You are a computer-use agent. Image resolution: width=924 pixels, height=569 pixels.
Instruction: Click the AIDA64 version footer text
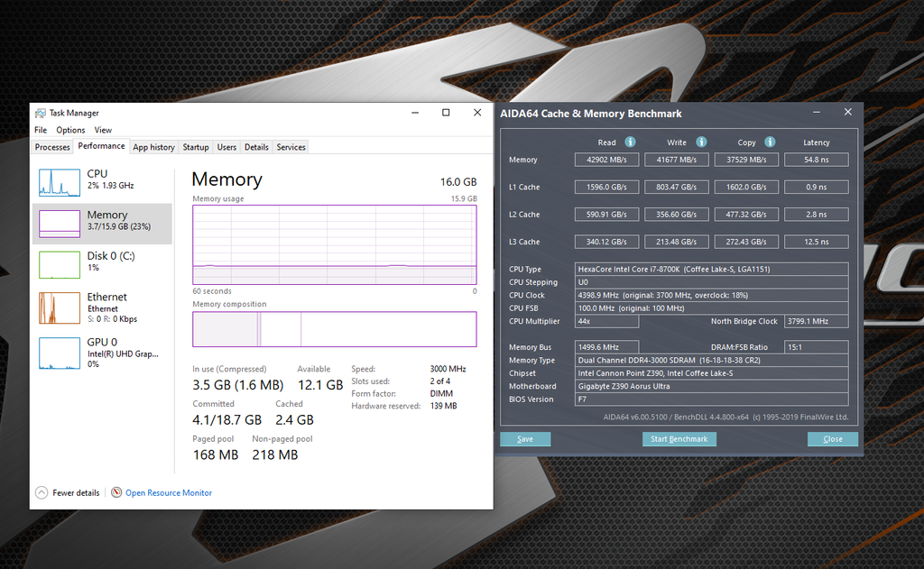pyautogui.click(x=725, y=417)
